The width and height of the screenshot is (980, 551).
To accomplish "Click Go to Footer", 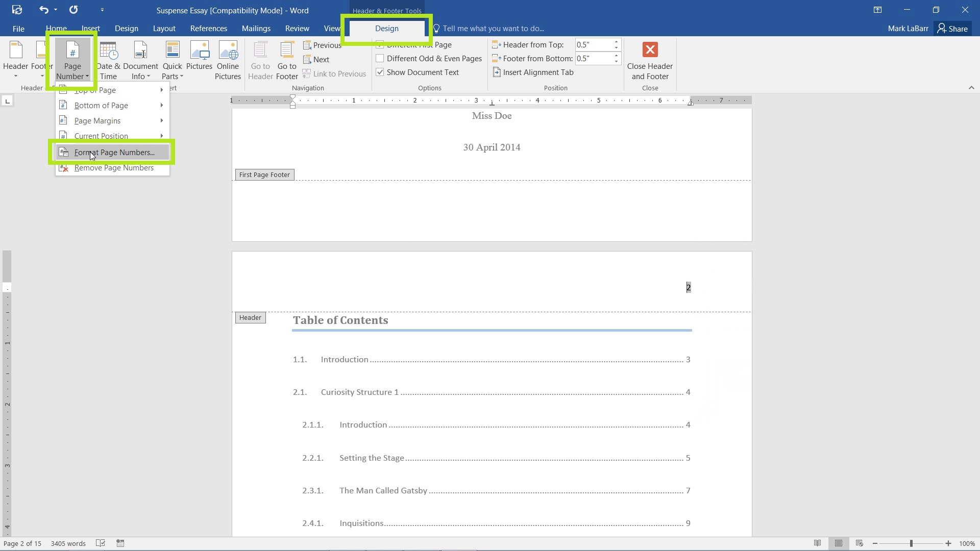I will pos(287,60).
